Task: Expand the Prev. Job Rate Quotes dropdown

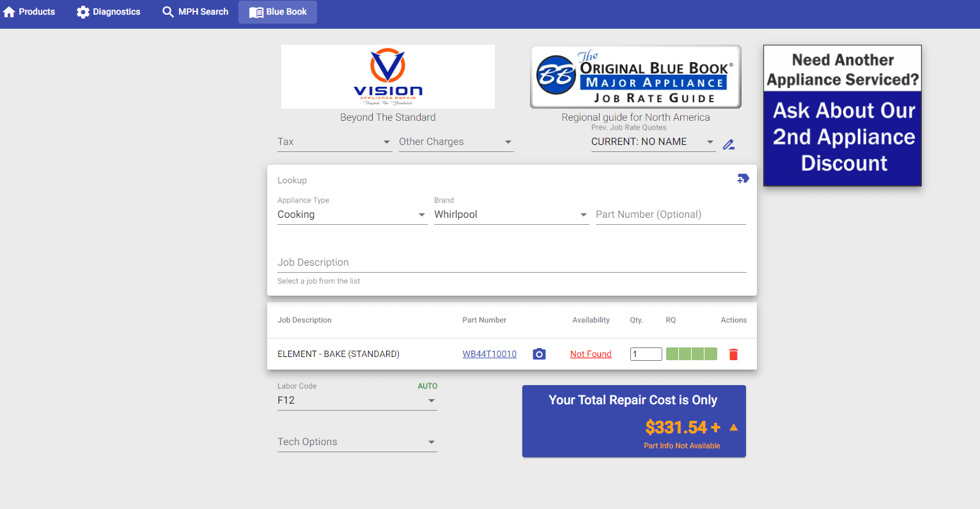Action: tap(653, 142)
